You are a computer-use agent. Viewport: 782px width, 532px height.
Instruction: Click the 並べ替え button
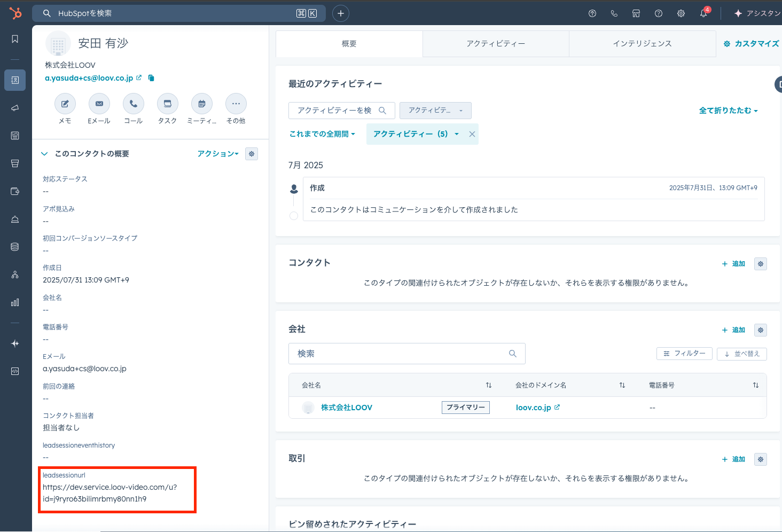742,354
